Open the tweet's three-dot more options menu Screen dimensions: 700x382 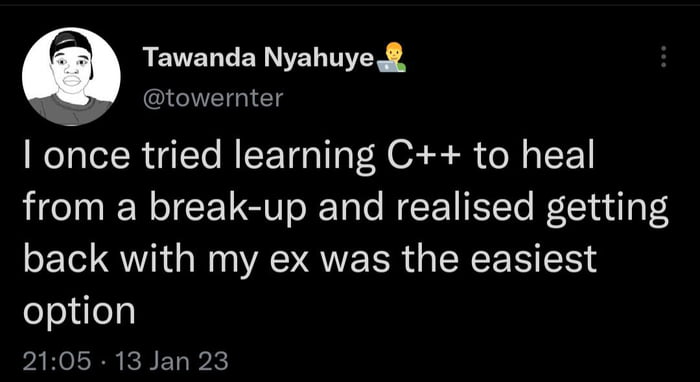click(663, 57)
